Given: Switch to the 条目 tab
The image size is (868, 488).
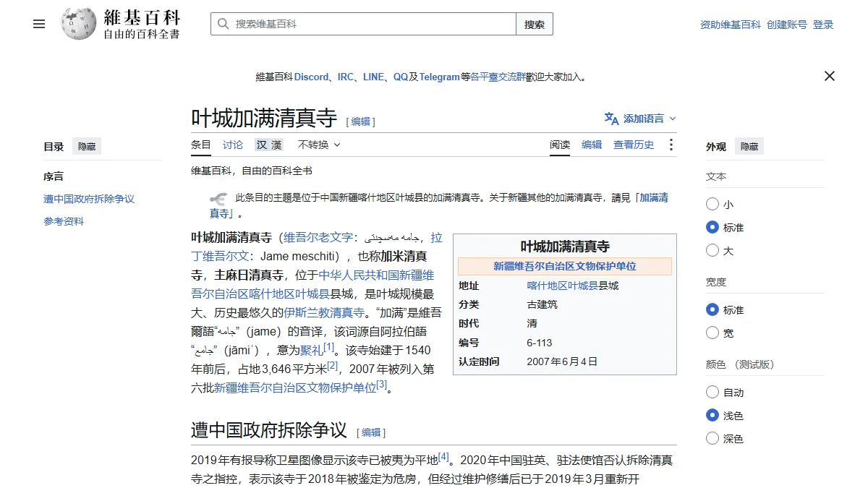Looking at the screenshot, I should click(x=201, y=145).
